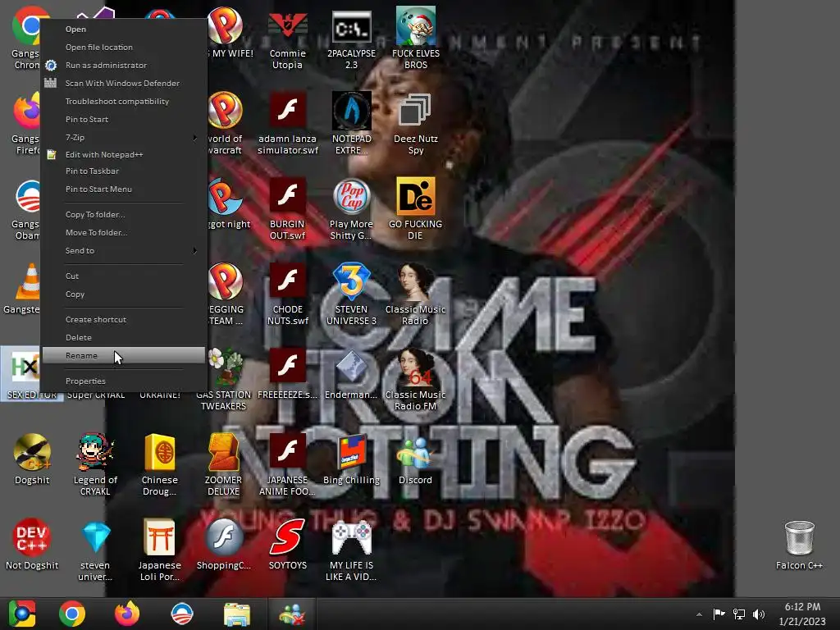Viewport: 840px width, 630px height.
Task: Click Move To folder...
Action: (x=124, y=232)
